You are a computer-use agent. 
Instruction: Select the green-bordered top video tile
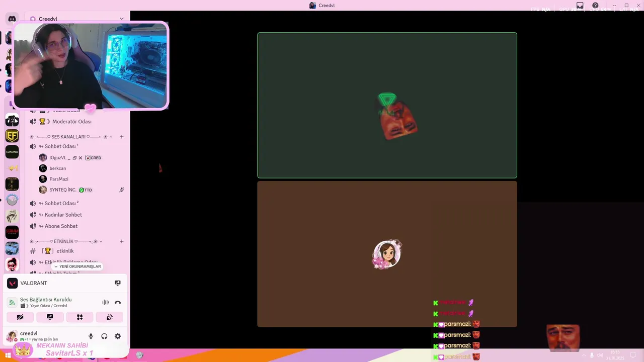[387, 105]
